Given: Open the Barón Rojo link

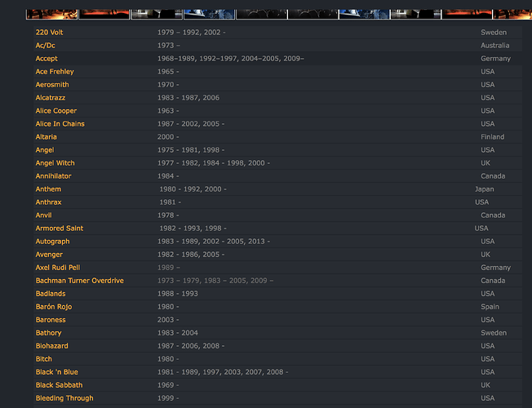Looking at the screenshot, I should click(54, 307).
